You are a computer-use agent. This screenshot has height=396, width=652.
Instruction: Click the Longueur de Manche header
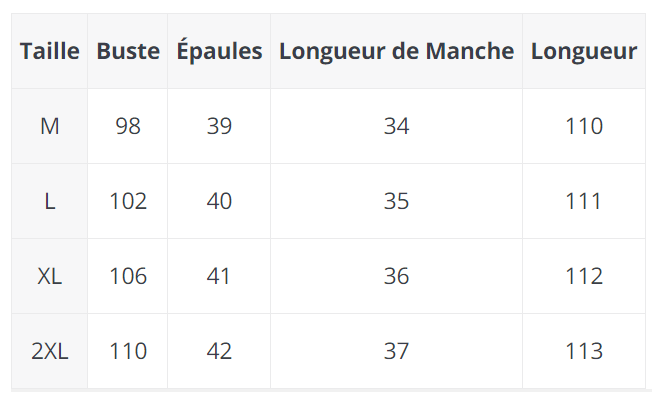[x=396, y=52]
